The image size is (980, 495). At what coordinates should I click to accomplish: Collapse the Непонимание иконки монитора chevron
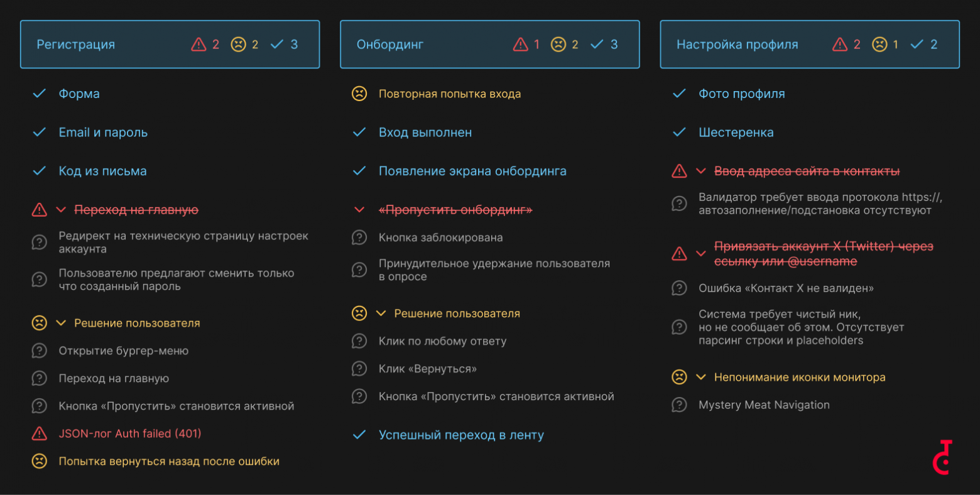pos(701,377)
